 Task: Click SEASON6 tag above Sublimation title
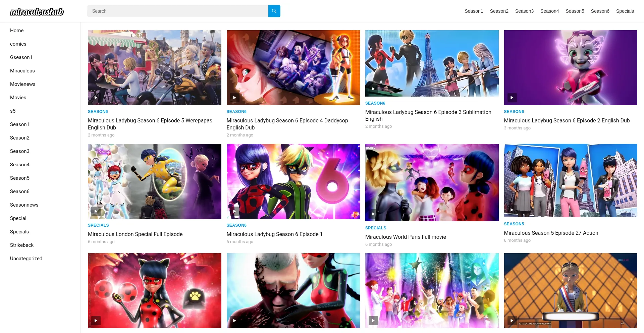pos(375,103)
